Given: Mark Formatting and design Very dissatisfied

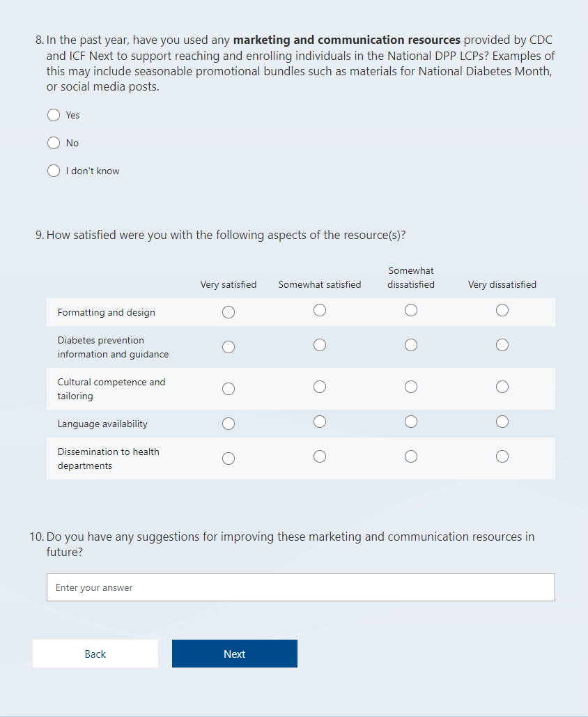Looking at the screenshot, I should pos(502,310).
